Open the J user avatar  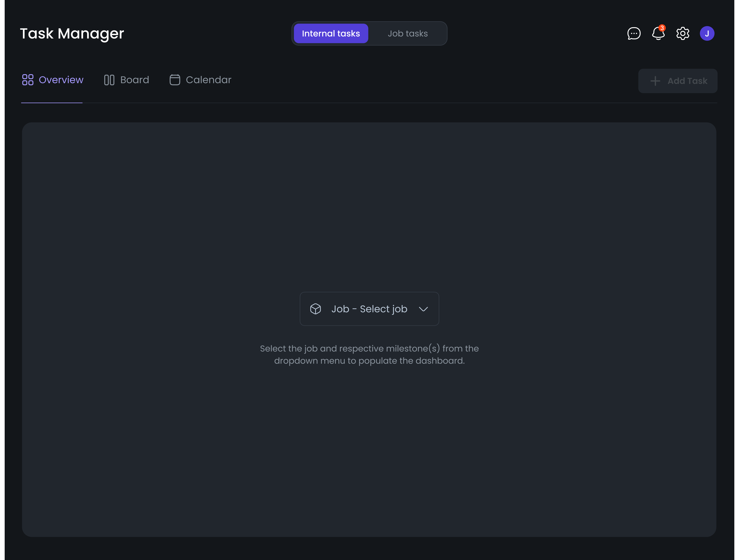pos(707,33)
